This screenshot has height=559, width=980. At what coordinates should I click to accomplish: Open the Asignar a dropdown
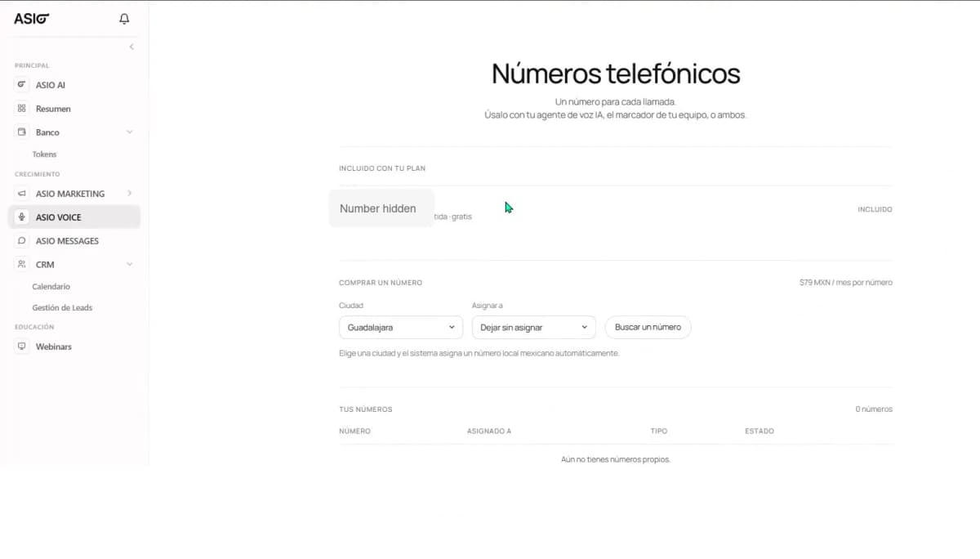pos(534,327)
